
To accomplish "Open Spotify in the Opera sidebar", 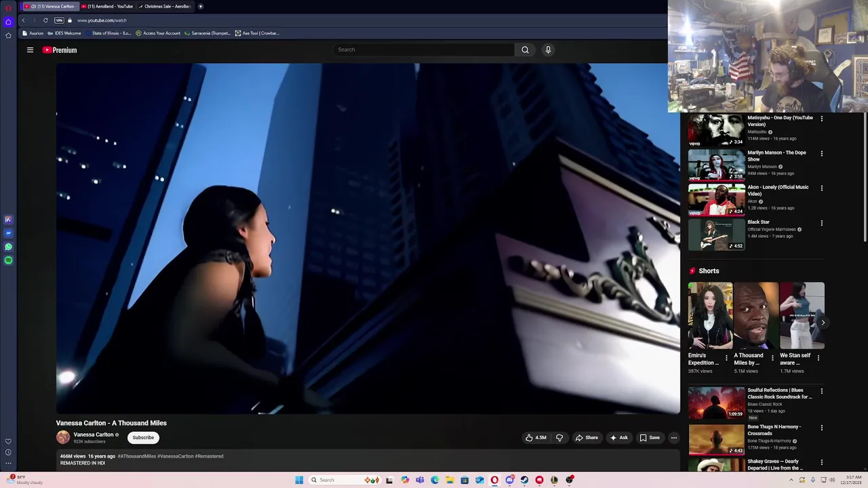I will tap(8, 260).
